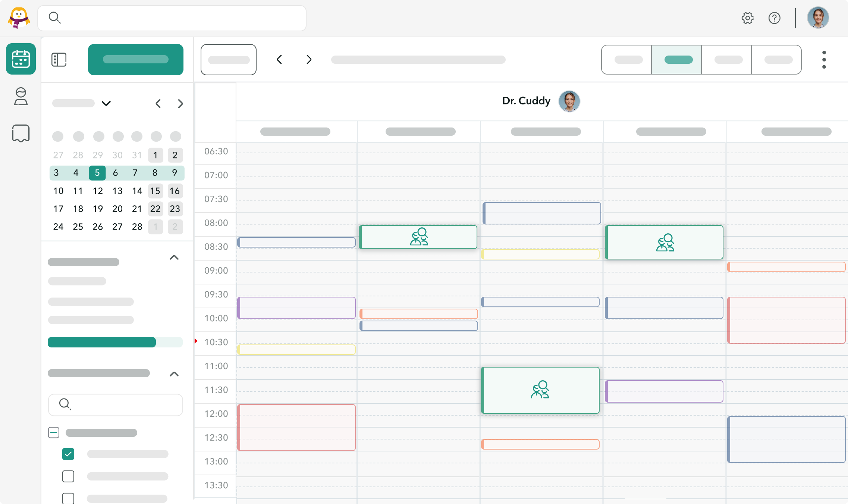
Task: Toggle the indeterminate parent group checkbox
Action: point(54,433)
